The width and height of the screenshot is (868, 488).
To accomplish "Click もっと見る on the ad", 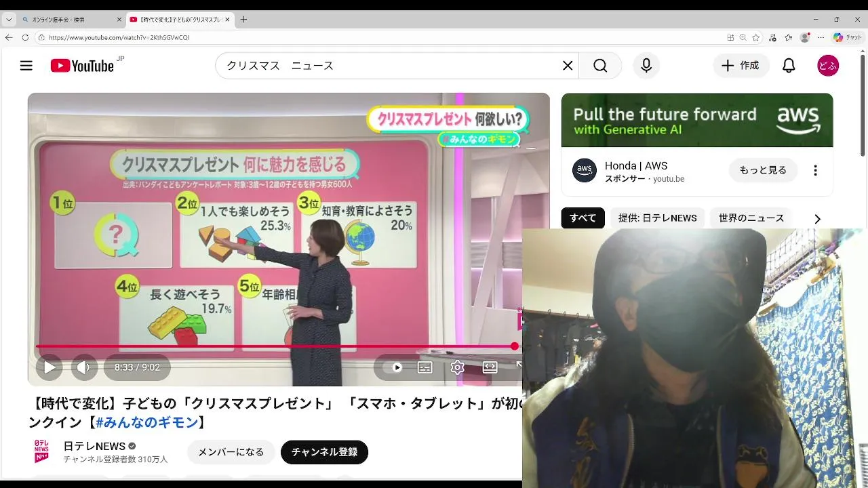I will pyautogui.click(x=763, y=170).
